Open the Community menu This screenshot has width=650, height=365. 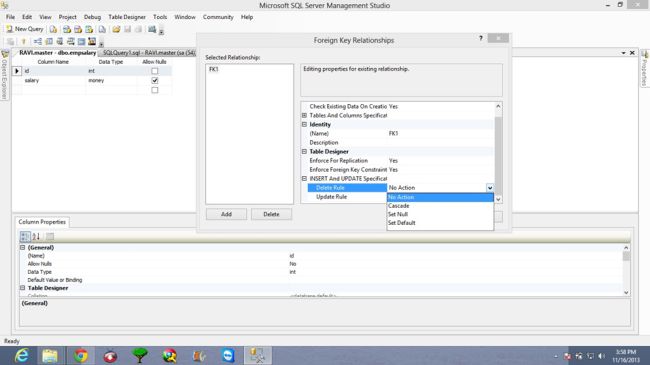(218, 17)
